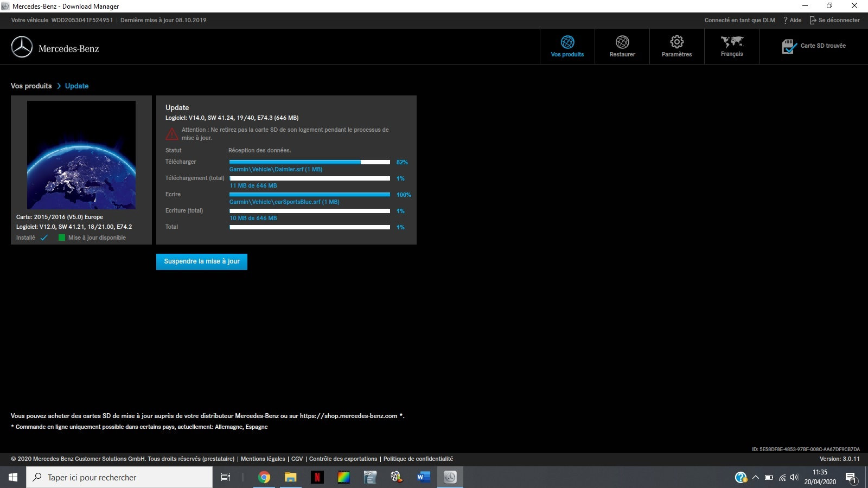Click the vehicle VIN WDD2053041F524951
This screenshot has width=868, height=488.
click(x=82, y=20)
